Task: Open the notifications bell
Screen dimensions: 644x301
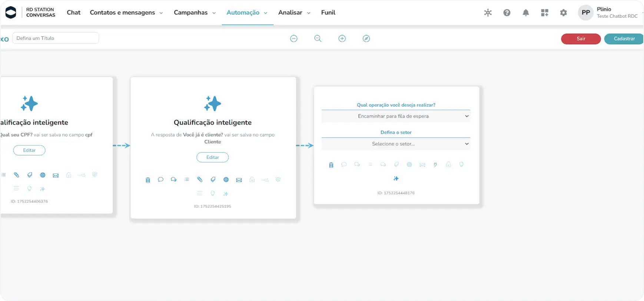Action: (x=526, y=13)
